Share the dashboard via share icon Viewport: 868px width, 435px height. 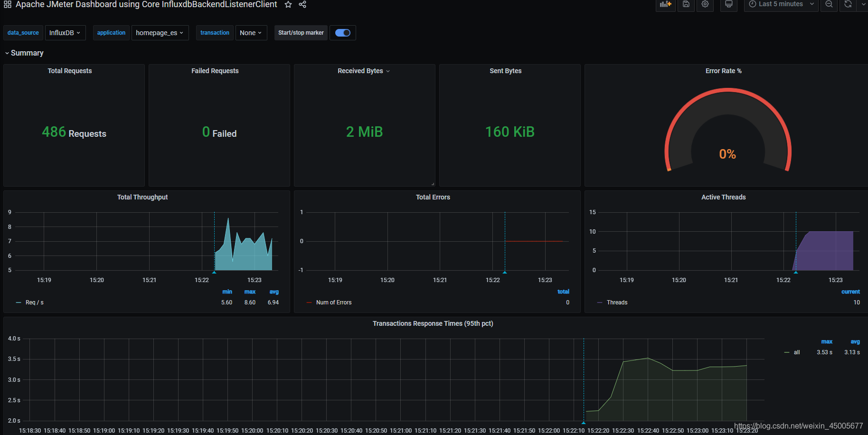(x=302, y=5)
